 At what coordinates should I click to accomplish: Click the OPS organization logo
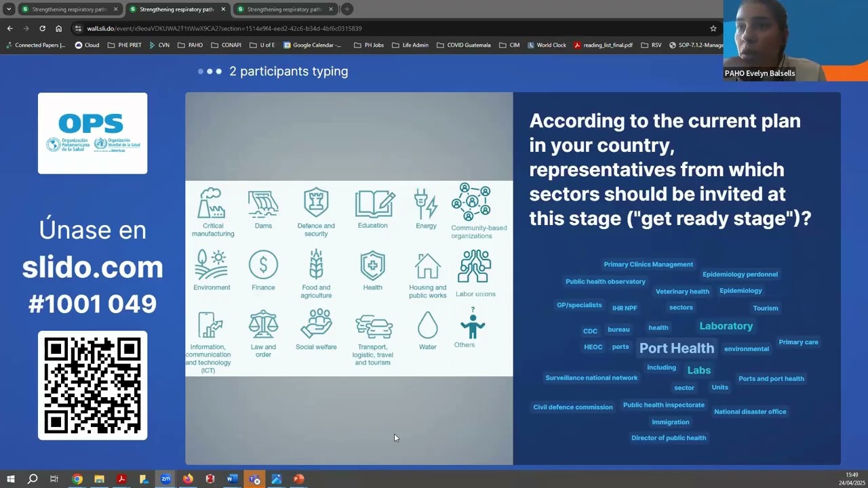tap(92, 133)
